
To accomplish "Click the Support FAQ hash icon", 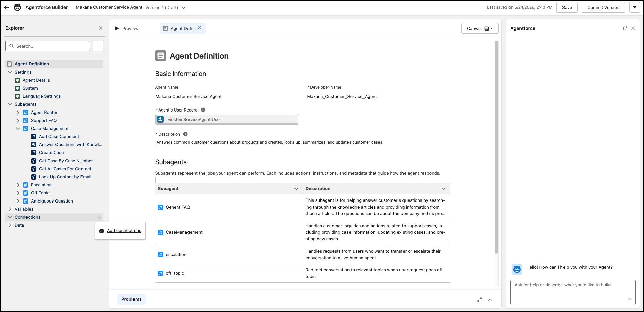I will click(x=25, y=121).
